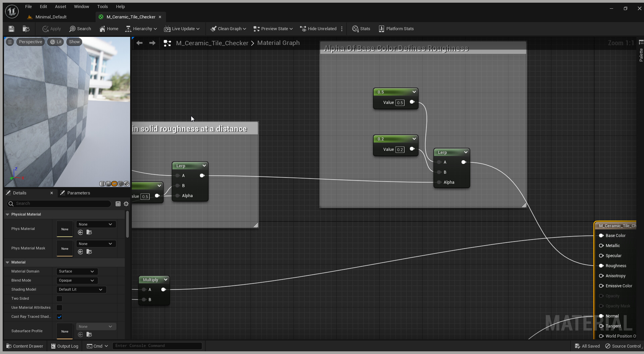Click Apply to compile the material

point(51,29)
